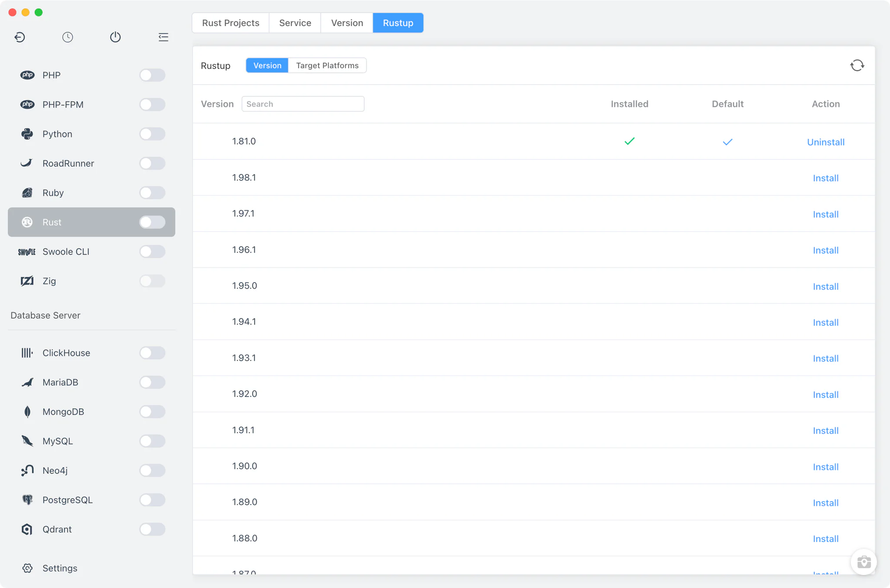
Task: Toggle the Zig switch
Action: click(x=152, y=281)
